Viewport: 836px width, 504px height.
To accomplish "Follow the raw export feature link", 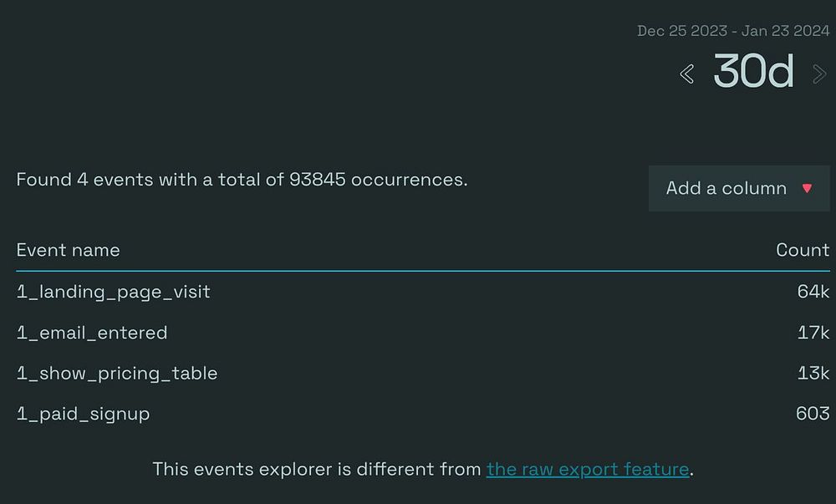I will [588, 469].
